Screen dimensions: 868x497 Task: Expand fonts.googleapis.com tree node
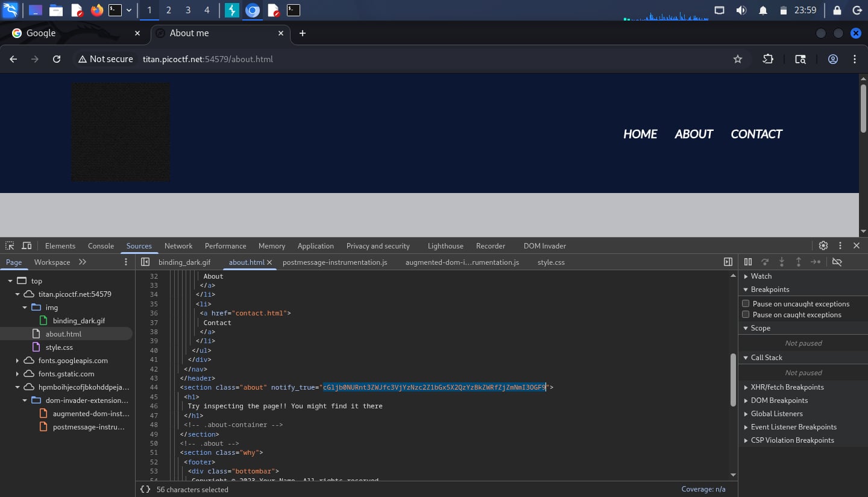coord(17,361)
